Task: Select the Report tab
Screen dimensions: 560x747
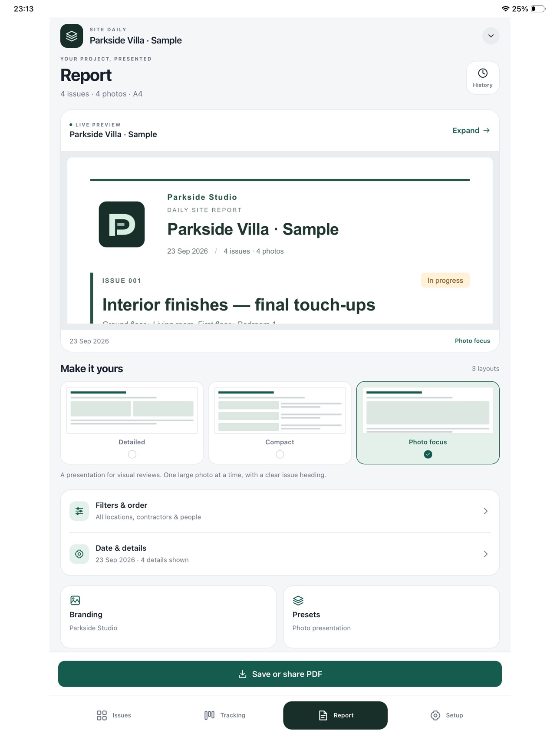Action: pyautogui.click(x=336, y=715)
